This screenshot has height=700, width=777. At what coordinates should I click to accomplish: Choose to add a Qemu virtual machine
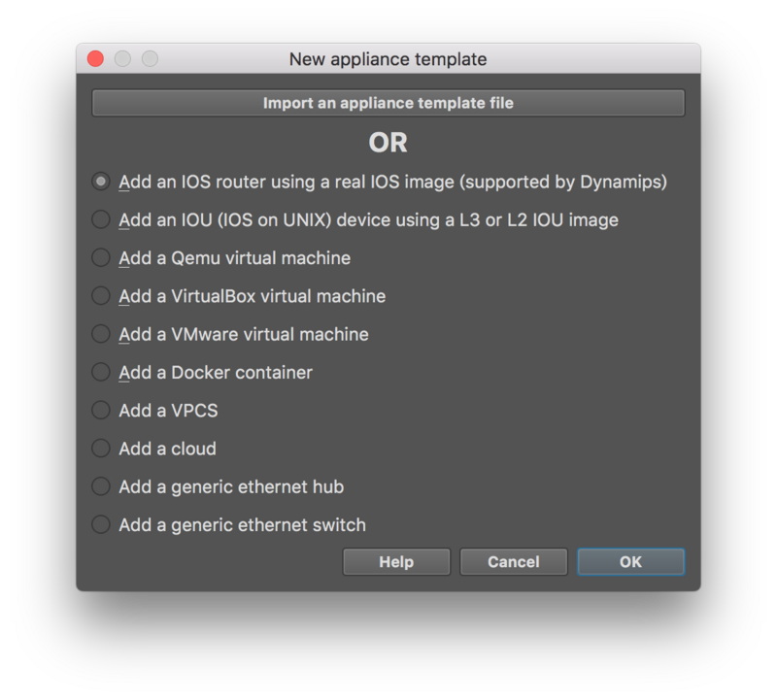pos(99,255)
